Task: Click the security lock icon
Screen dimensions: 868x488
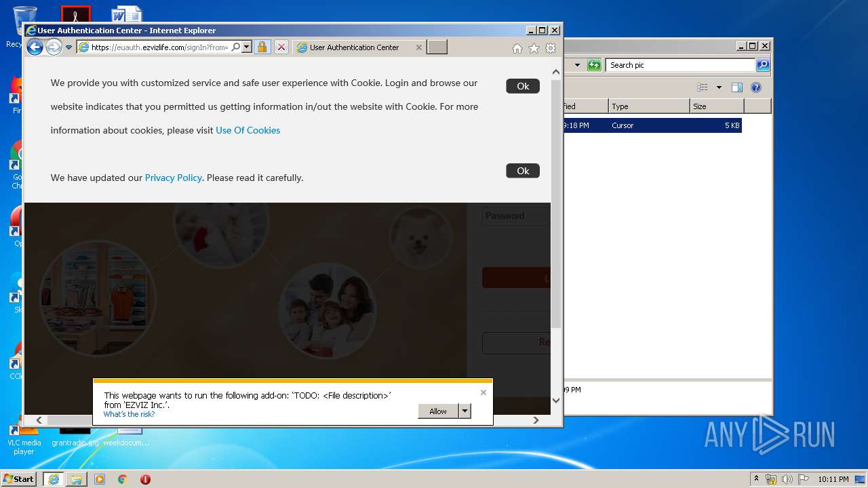Action: coord(262,47)
